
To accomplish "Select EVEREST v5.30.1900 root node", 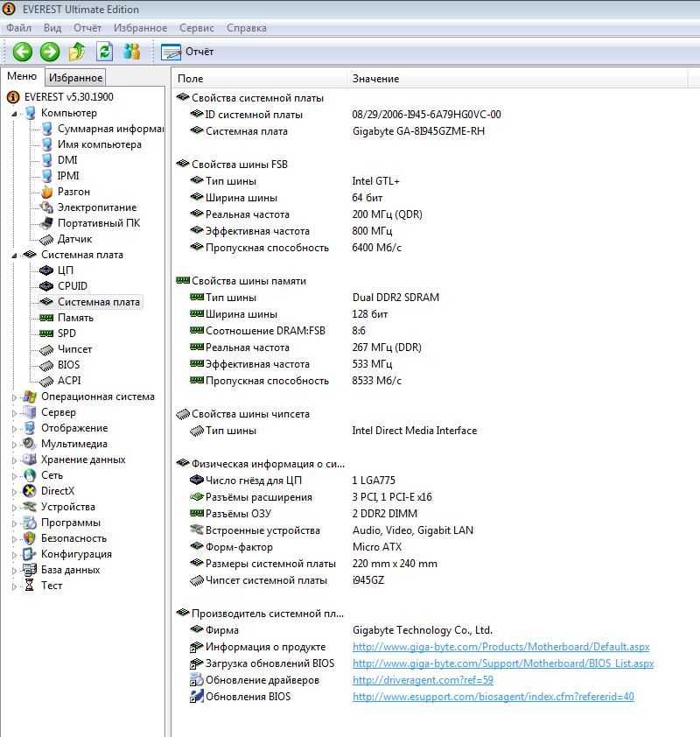I will click(68, 97).
